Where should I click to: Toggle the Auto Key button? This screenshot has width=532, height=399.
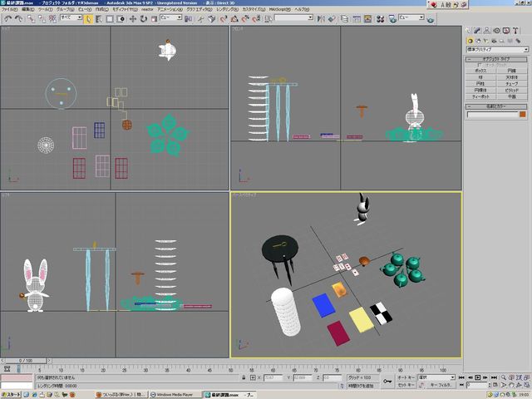[x=406, y=377]
